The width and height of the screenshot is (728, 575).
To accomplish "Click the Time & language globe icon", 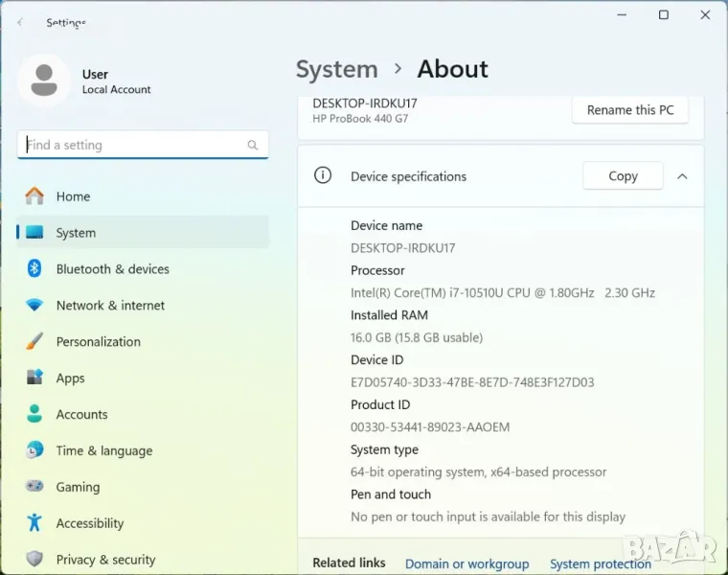I will point(34,450).
